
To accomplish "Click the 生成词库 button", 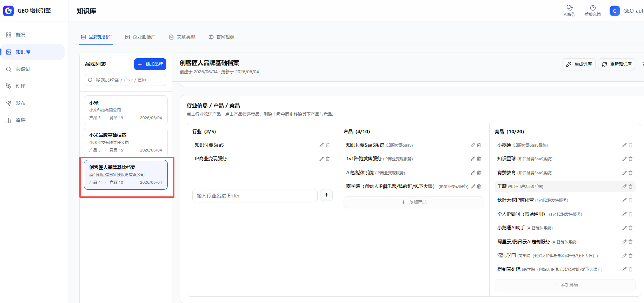I will 579,64.
